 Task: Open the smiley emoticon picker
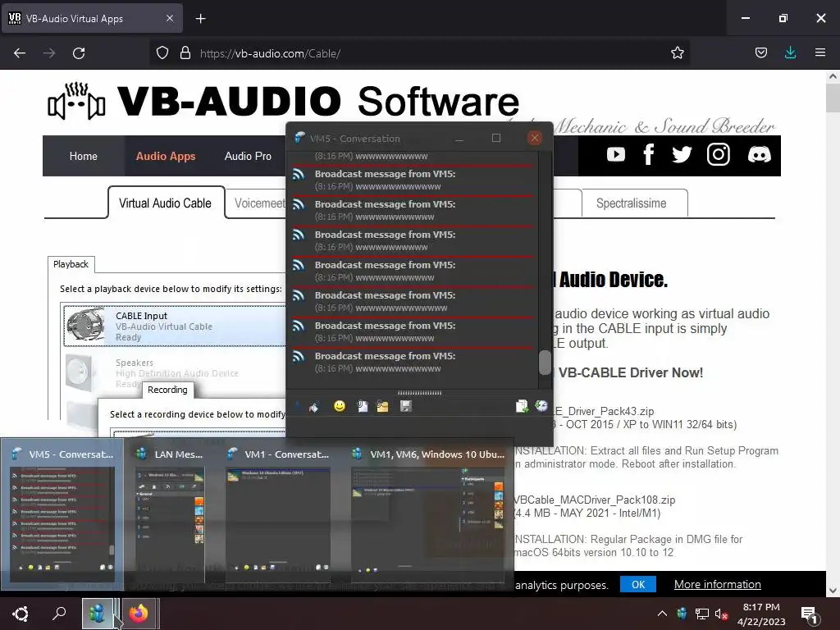point(339,406)
